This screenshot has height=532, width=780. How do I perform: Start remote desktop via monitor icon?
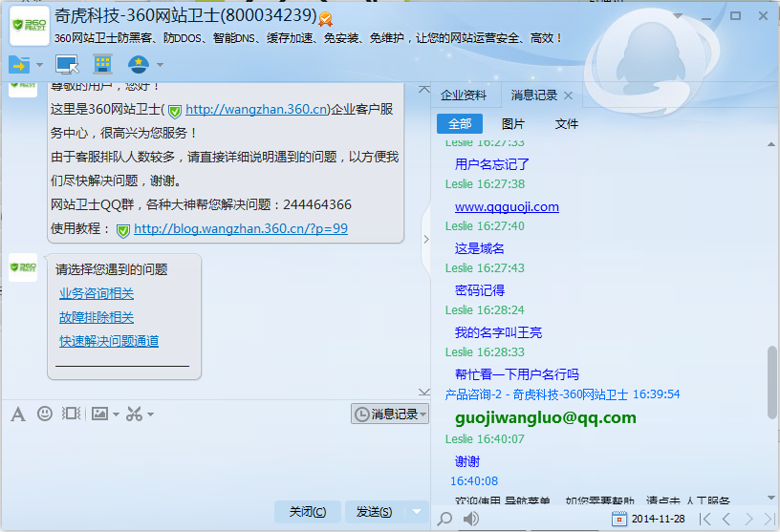(x=67, y=65)
